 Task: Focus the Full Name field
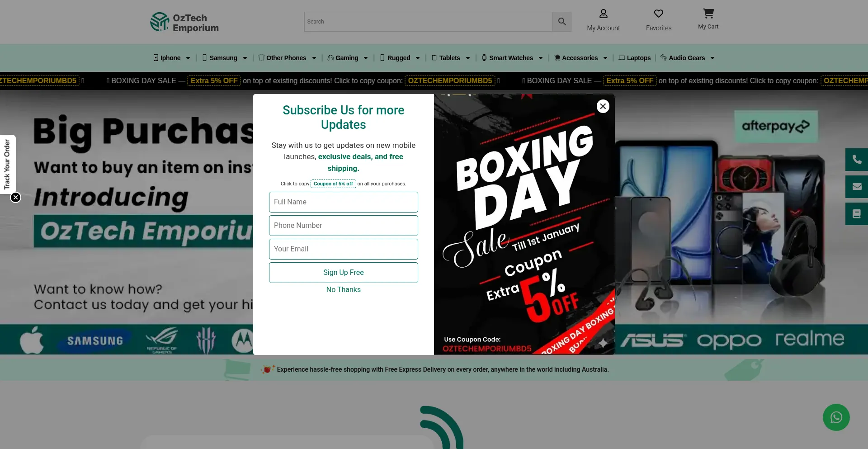(x=343, y=202)
